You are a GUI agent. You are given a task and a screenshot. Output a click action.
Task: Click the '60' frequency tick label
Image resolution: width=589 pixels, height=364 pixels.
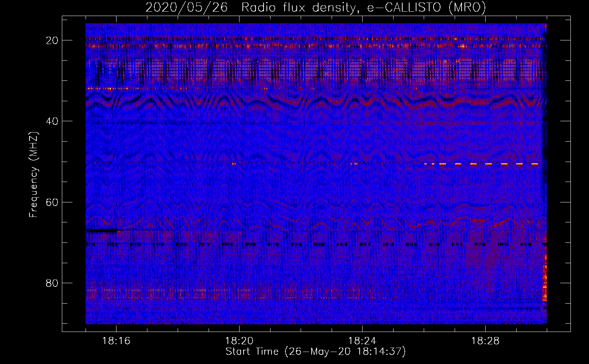52,202
